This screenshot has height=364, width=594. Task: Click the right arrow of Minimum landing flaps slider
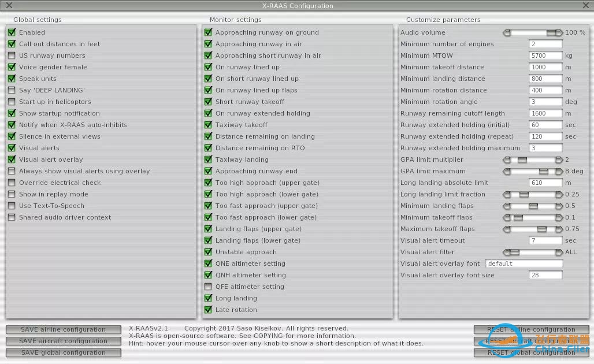coord(559,206)
